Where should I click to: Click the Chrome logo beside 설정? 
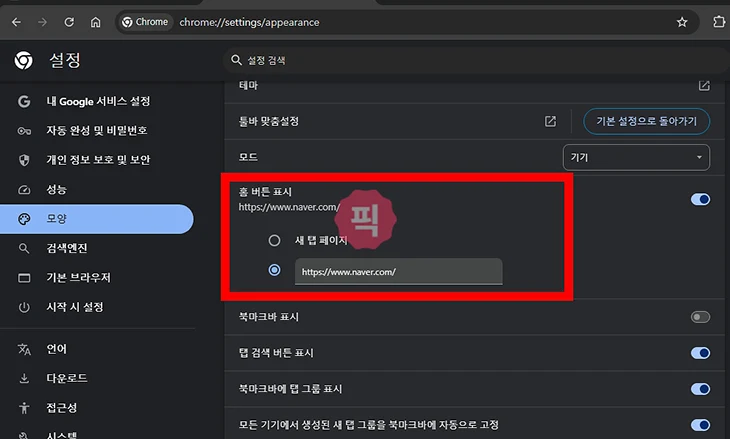(24, 60)
